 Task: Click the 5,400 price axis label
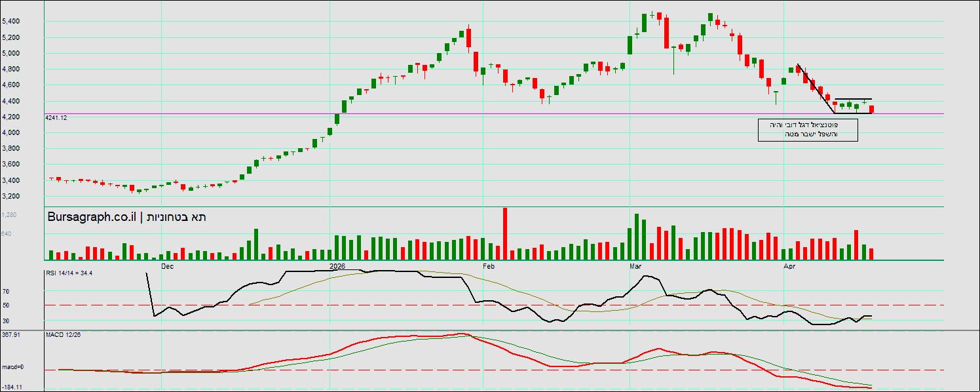click(x=11, y=21)
